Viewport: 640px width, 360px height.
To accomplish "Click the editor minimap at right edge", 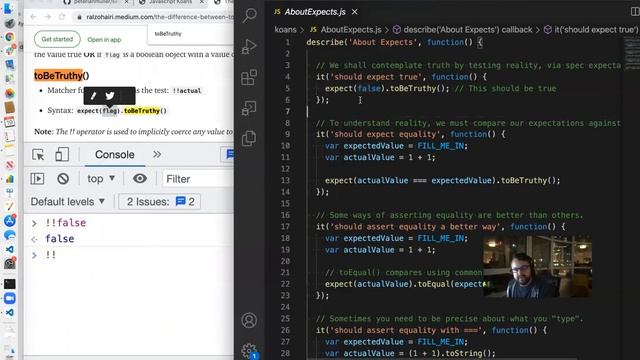I will 632,53.
